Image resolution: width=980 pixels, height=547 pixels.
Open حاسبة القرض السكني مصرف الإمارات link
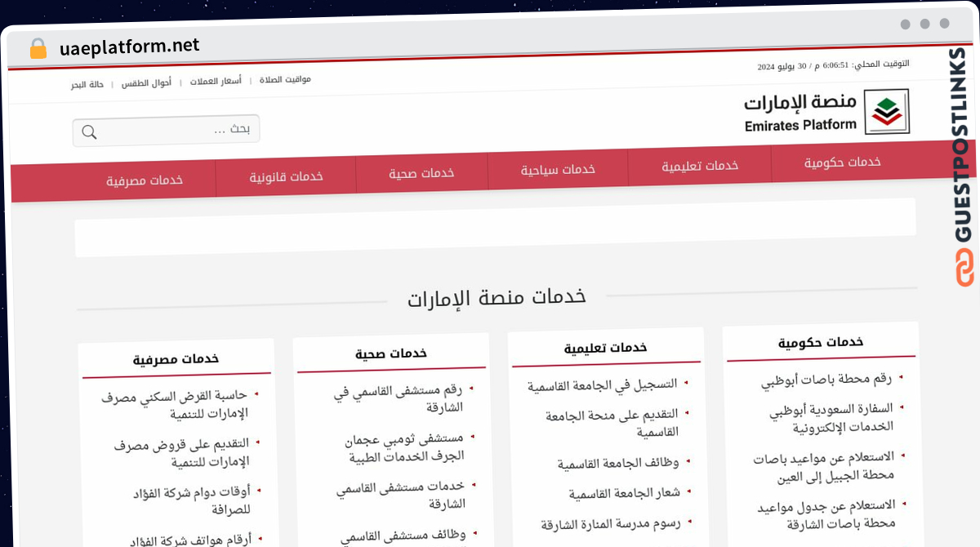(x=175, y=405)
